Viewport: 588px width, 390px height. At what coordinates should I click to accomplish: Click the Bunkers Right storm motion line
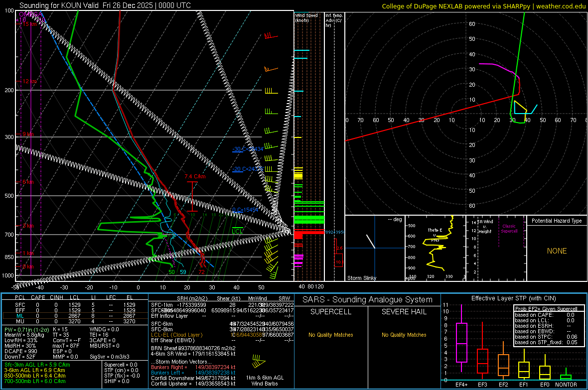[x=193, y=367]
